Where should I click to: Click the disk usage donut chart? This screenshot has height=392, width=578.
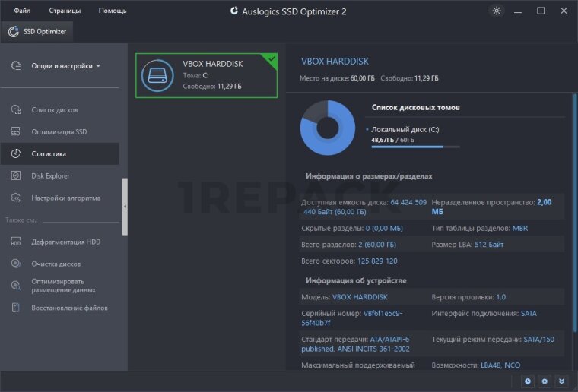[328, 128]
